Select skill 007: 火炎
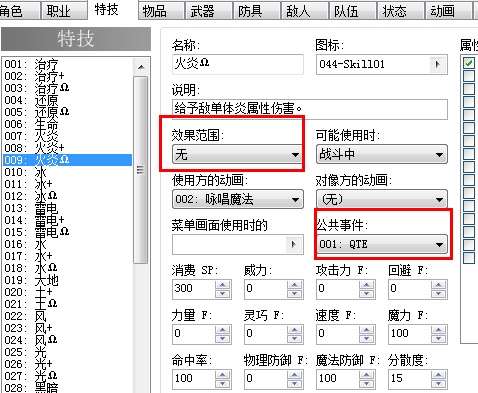478x393 pixels. pyautogui.click(x=68, y=136)
